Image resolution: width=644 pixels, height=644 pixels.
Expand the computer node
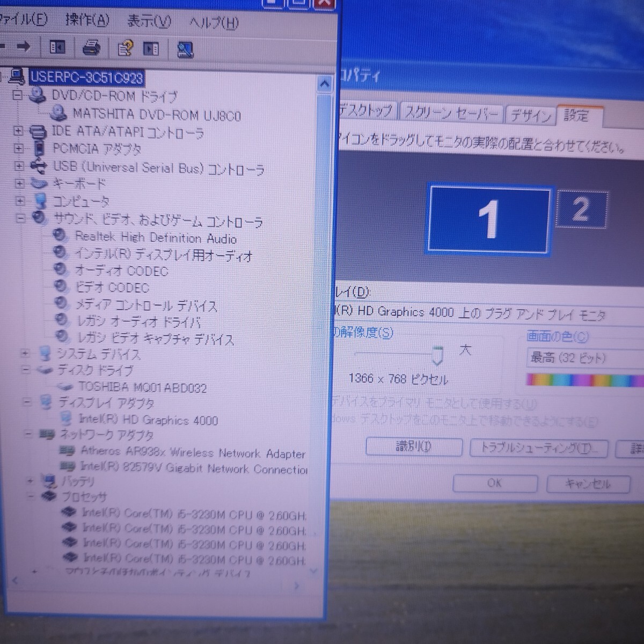20,201
